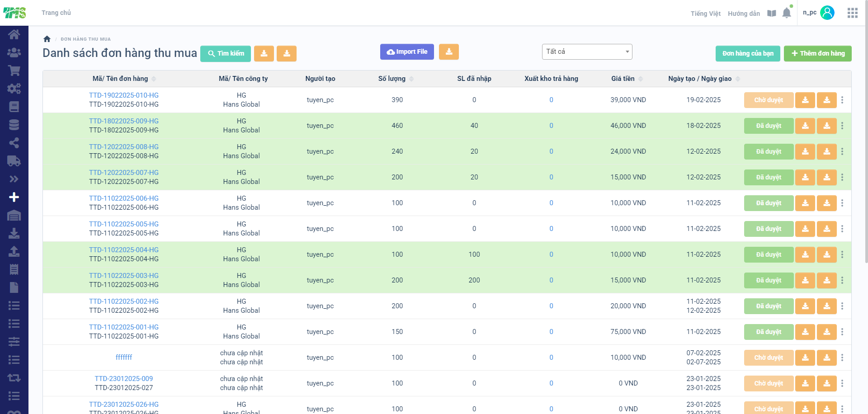Open the users group sidebar icon
Screen dimensions: 868x414
tap(14, 52)
